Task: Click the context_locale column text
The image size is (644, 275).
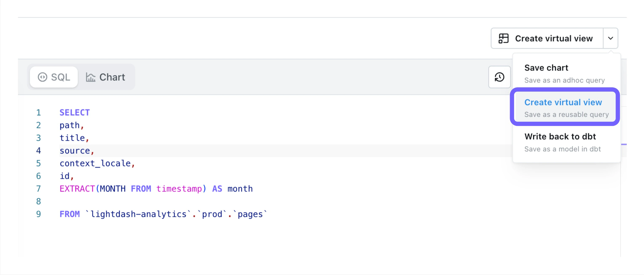Action: tap(95, 163)
